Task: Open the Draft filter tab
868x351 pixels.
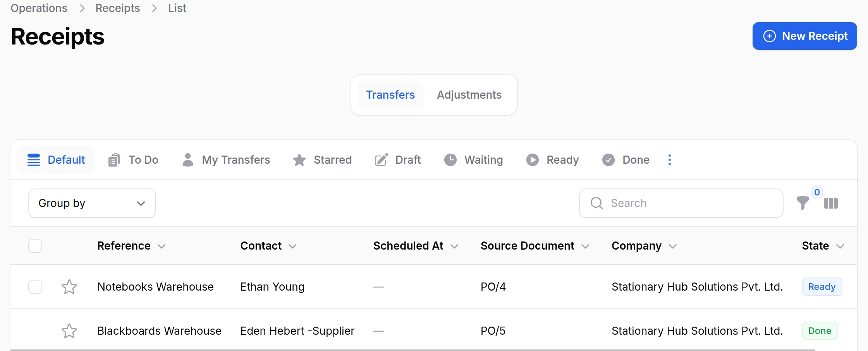Action: tap(398, 160)
